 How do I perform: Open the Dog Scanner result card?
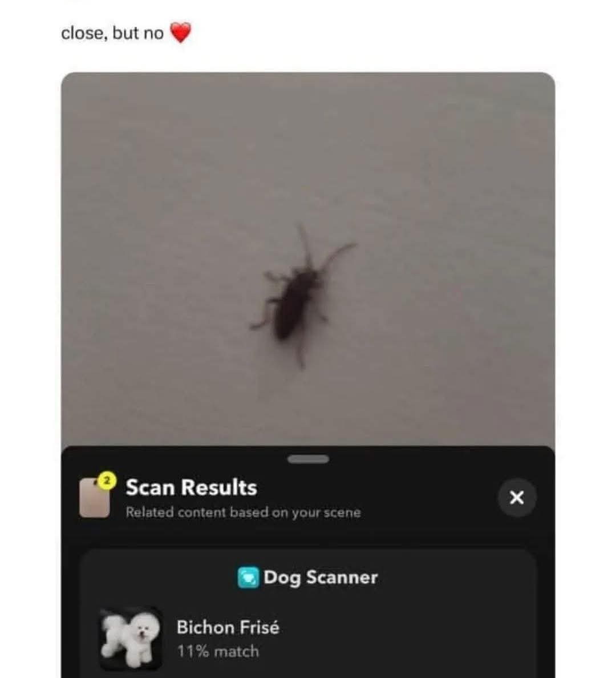pyautogui.click(x=308, y=613)
